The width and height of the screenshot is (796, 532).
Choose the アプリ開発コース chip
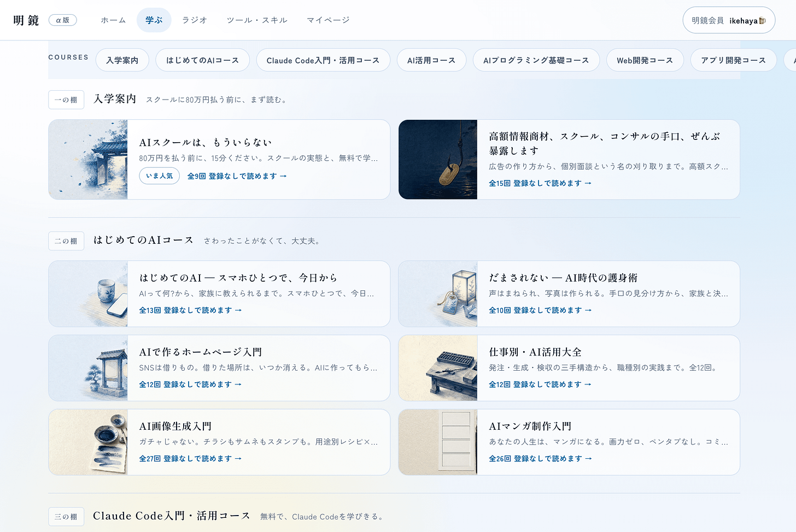734,60
